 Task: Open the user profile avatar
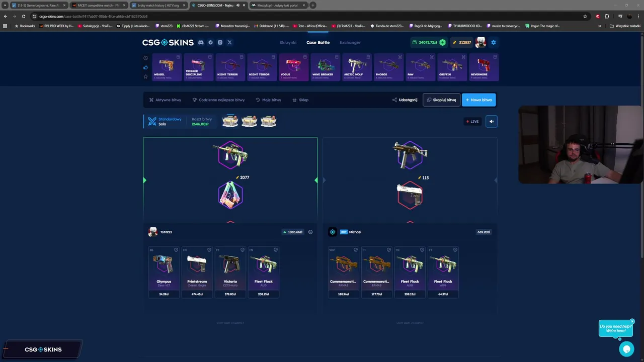pos(480,42)
